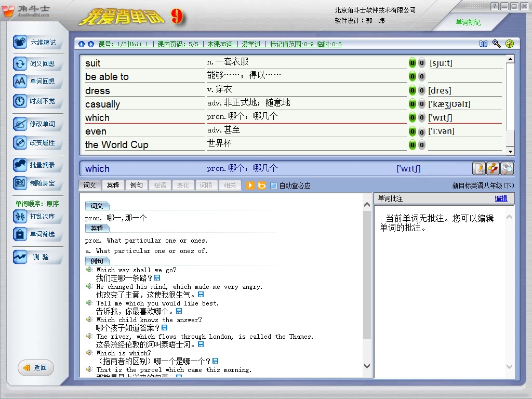Screen dimensions: 532x399
Task: Switch to the 相关 tab
Action: 230,185
